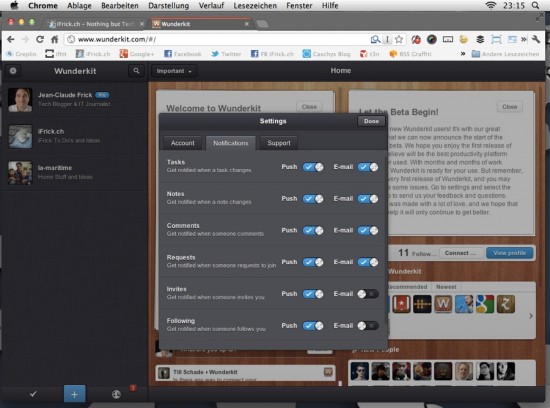The width and height of the screenshot is (550, 408).
Task: Open Spotlight search in menu bar
Action: click(535, 6)
